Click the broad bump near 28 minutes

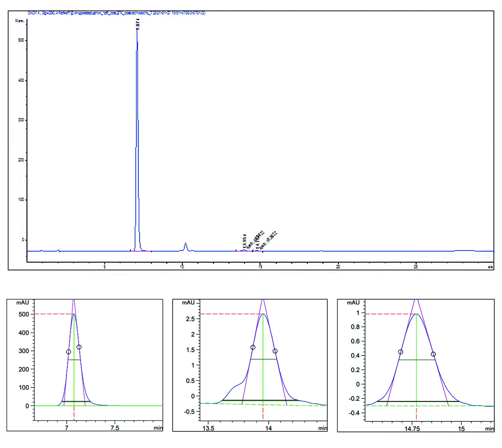tap(465, 250)
